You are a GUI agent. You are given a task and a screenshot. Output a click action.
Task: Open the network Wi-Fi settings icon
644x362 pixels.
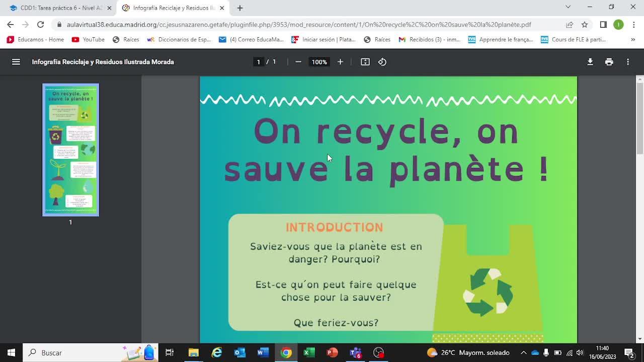(569, 352)
